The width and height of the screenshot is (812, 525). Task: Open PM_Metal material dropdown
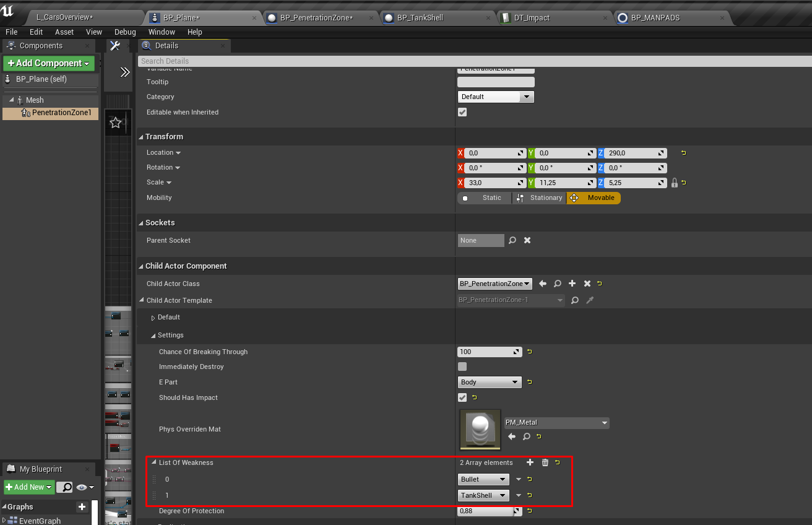point(557,423)
